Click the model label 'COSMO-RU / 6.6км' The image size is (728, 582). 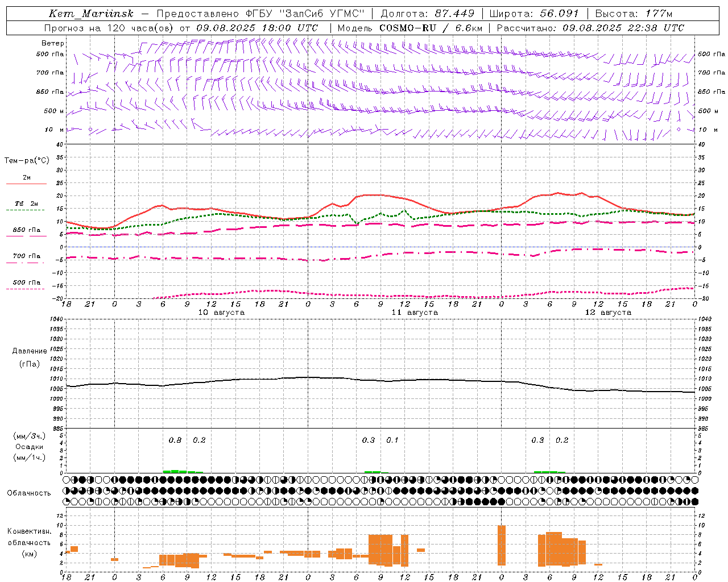tap(431, 28)
